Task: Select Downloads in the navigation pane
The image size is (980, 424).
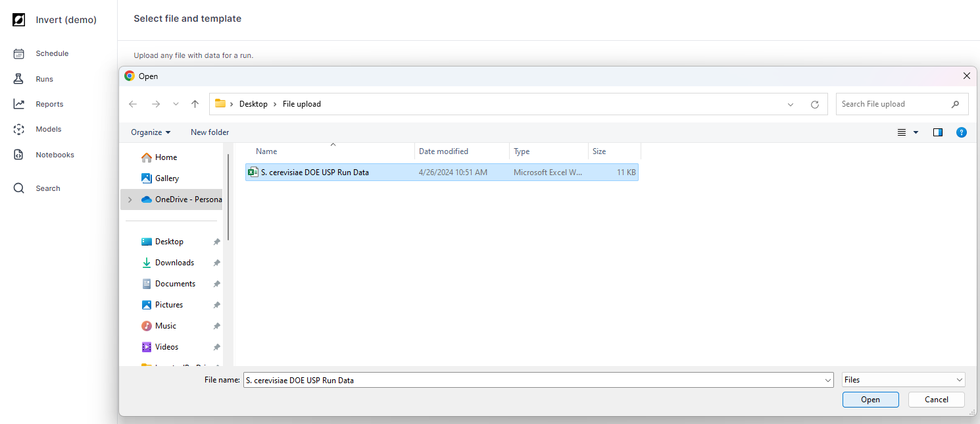Action: [x=174, y=263]
